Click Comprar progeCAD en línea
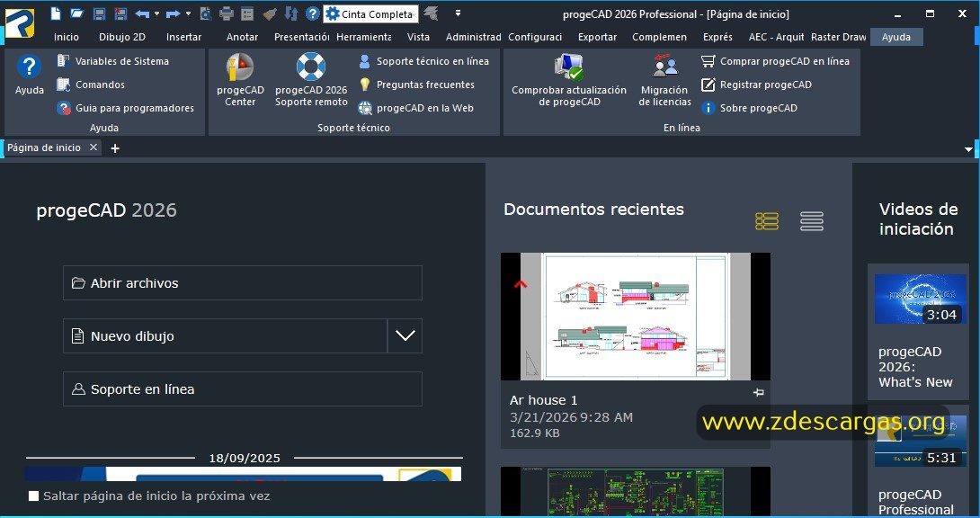980x518 pixels. point(775,61)
